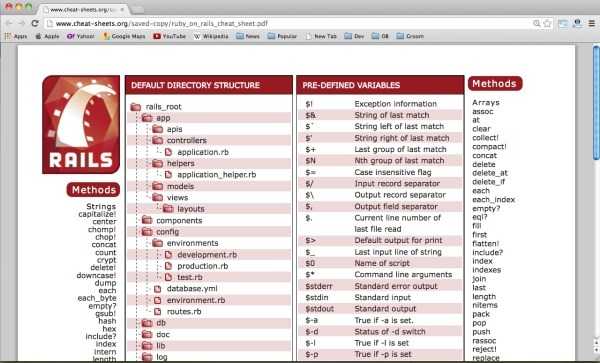Click the doc folder icon
The image size is (600, 363).
pos(147,334)
